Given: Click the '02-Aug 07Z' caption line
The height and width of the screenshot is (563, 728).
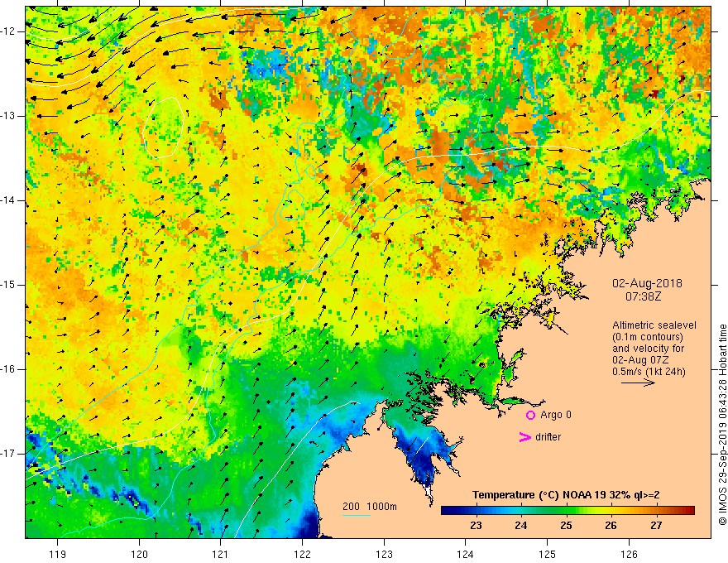Looking at the screenshot, I should [x=642, y=360].
